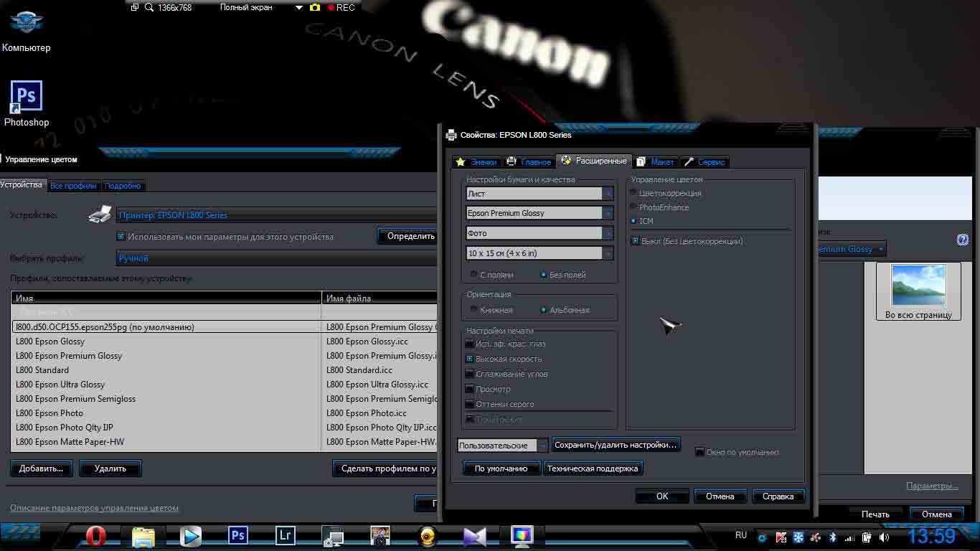Screen dimensions: 980x551
Task: Open the Ручной profile selection dropdown
Action: tap(277, 258)
